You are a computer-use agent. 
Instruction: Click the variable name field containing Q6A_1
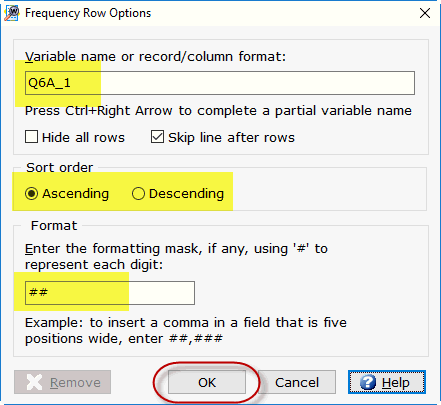tap(220, 83)
